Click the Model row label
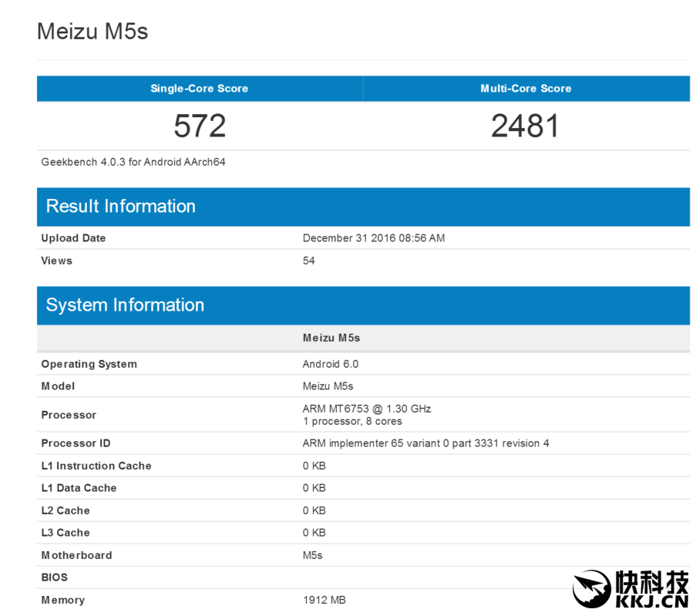 (58, 386)
